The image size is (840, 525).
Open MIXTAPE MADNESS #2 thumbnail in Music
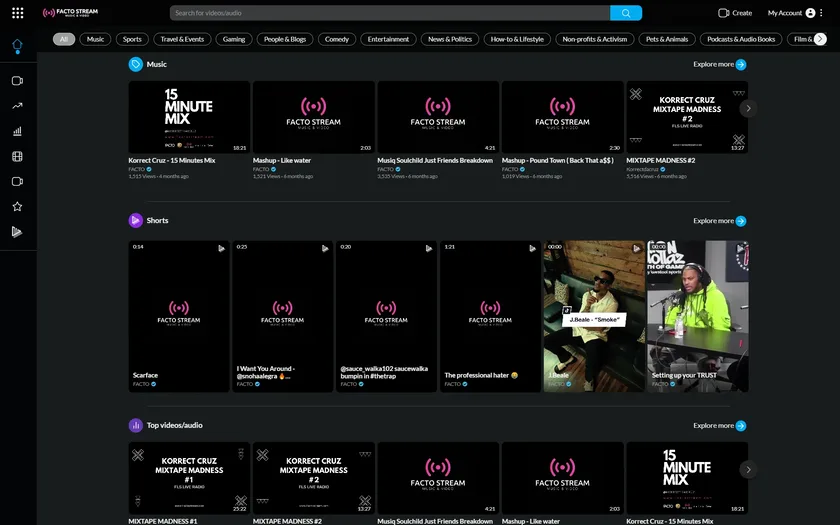click(x=687, y=117)
